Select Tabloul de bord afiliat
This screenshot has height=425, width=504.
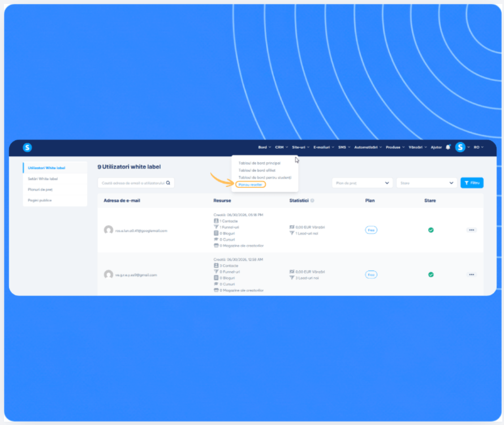pyautogui.click(x=257, y=170)
